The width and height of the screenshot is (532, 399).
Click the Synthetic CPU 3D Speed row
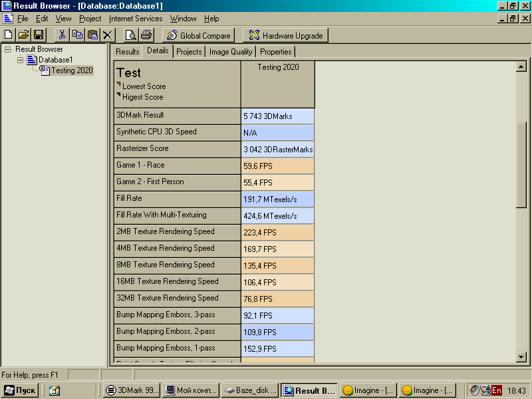pyautogui.click(x=178, y=133)
